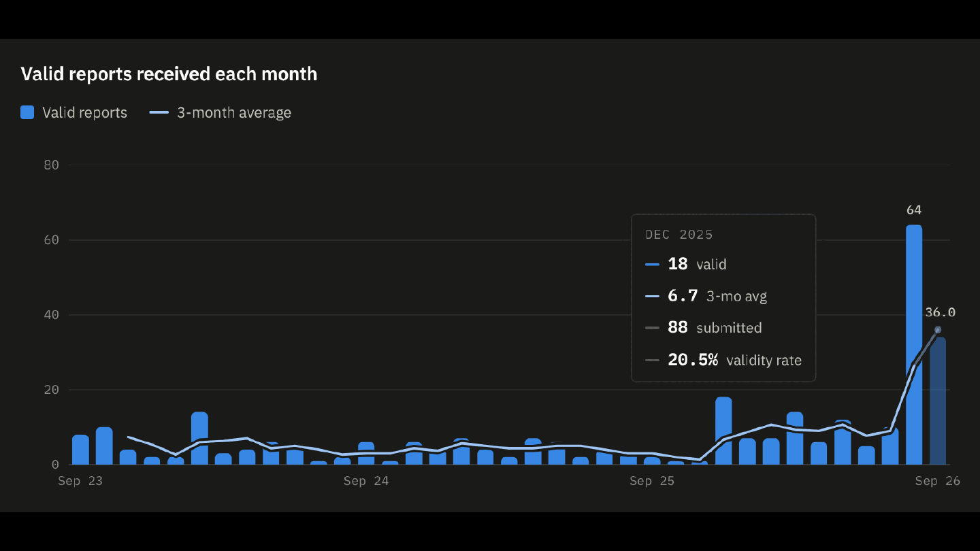Click the "Valid reports received each month" title
Screen dimensions: 980x551
[169, 74]
